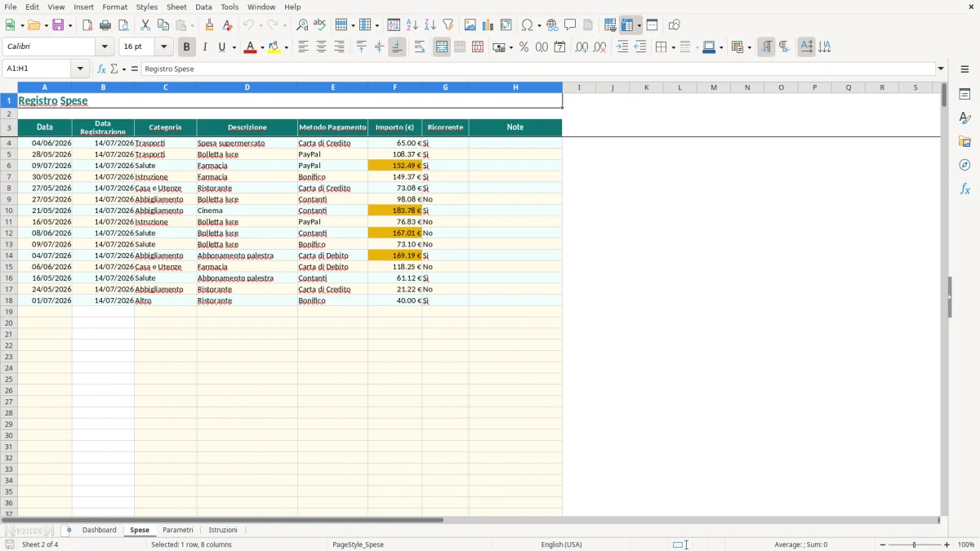Open Save button dropdown arrow

70,25
